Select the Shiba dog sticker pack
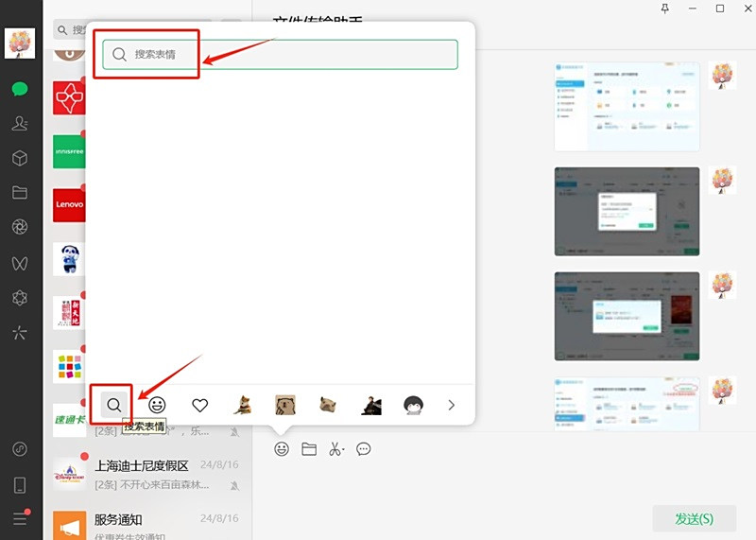Viewport: 756px width, 540px height. coord(243,405)
